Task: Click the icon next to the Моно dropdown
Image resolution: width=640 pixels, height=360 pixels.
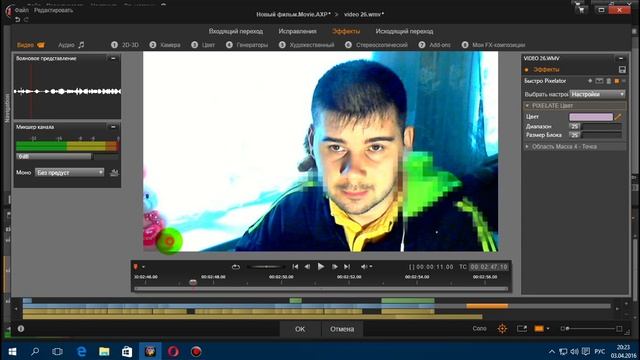Action: [x=114, y=173]
